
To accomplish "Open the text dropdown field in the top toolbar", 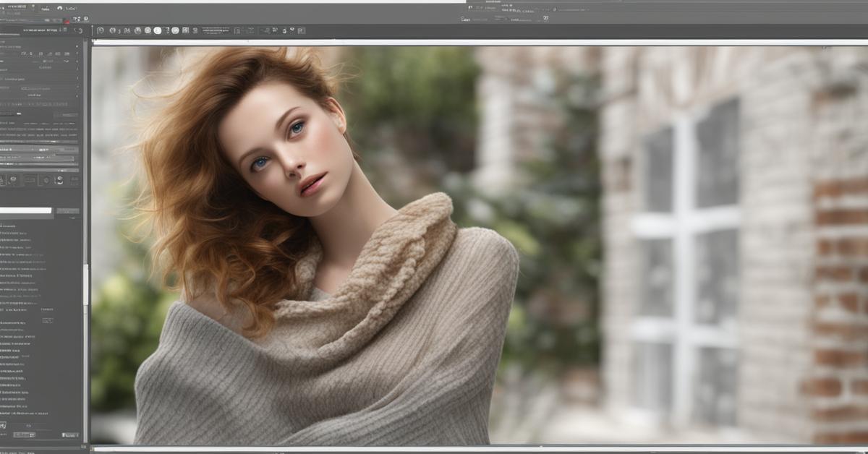I will click(216, 30).
